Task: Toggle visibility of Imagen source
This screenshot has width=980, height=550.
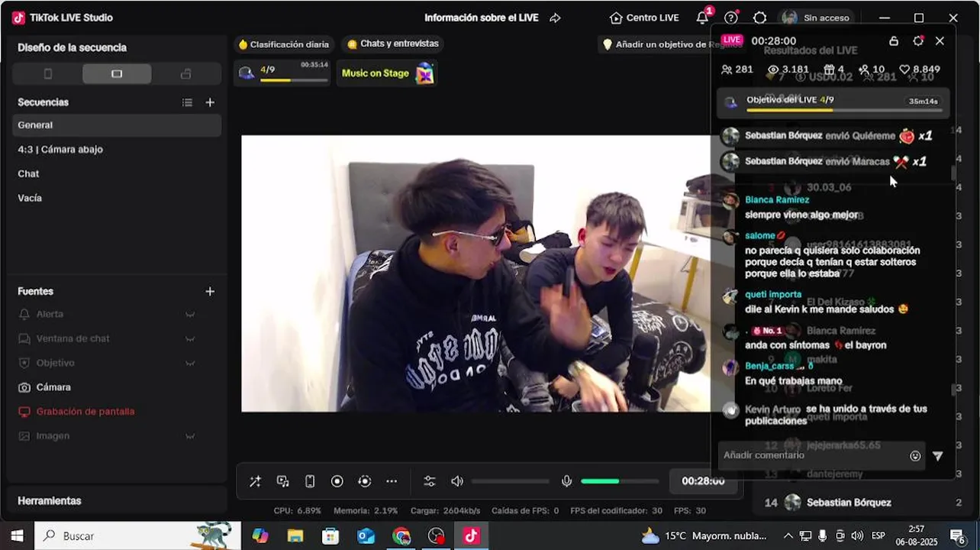Action: (x=190, y=436)
